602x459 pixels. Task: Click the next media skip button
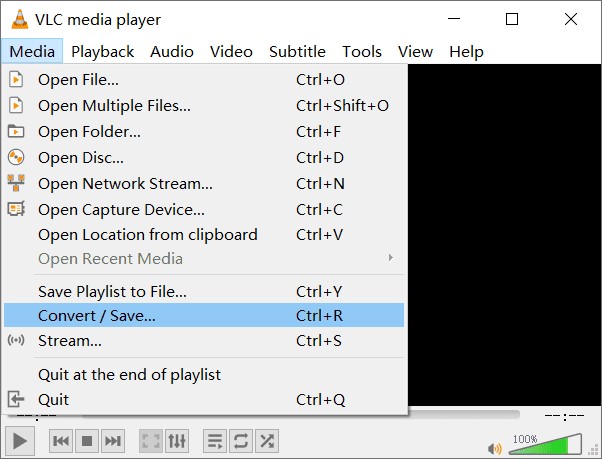coord(113,441)
